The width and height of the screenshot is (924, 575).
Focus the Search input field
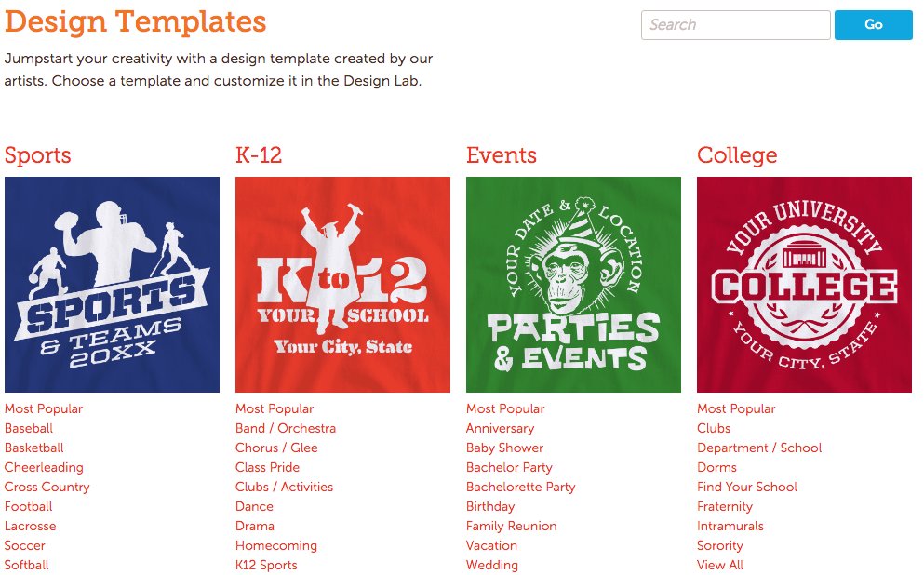click(735, 25)
